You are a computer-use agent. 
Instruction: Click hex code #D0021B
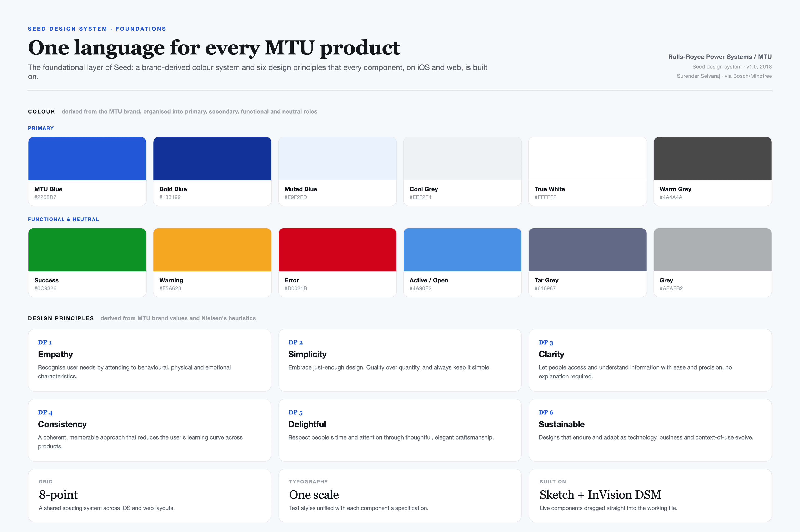coord(295,288)
